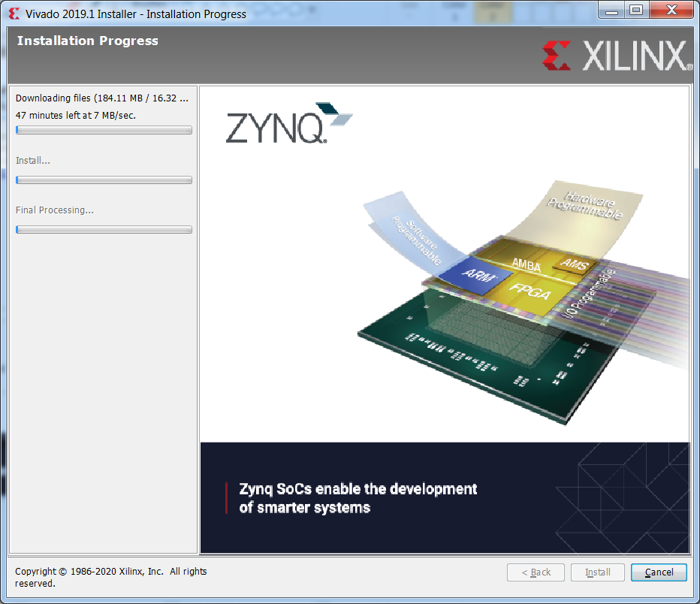
Task: Click the 'Install...' status label
Action: (x=32, y=160)
